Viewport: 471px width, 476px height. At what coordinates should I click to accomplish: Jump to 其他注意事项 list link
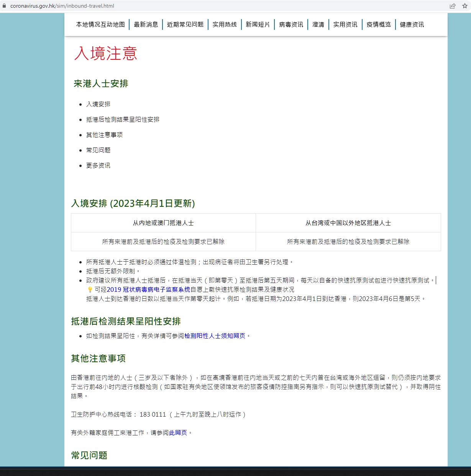104,135
